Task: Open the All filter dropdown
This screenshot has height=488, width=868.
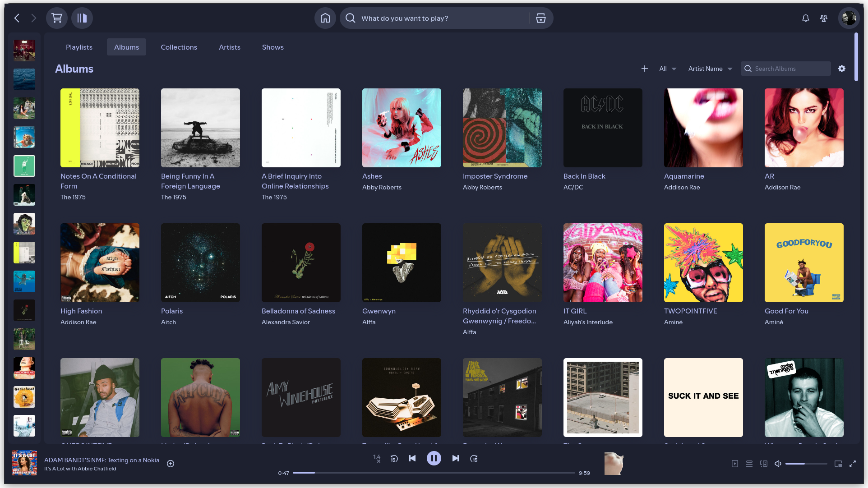Action: tap(668, 69)
